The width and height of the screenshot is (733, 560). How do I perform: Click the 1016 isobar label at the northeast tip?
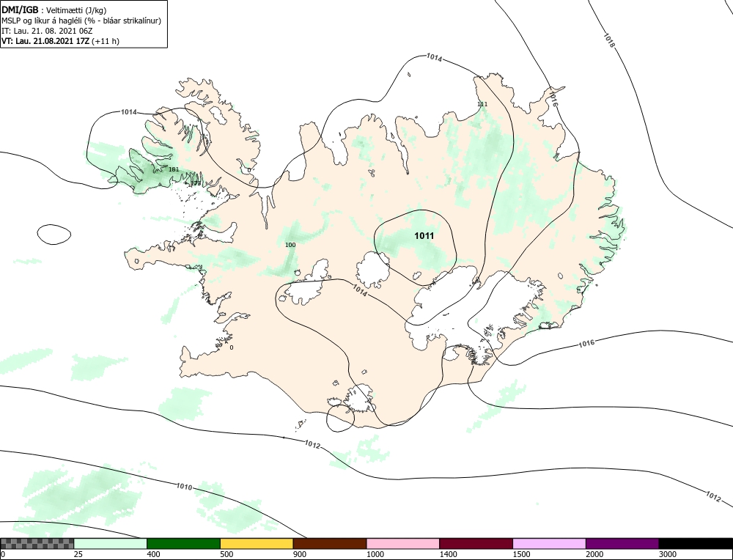click(553, 99)
